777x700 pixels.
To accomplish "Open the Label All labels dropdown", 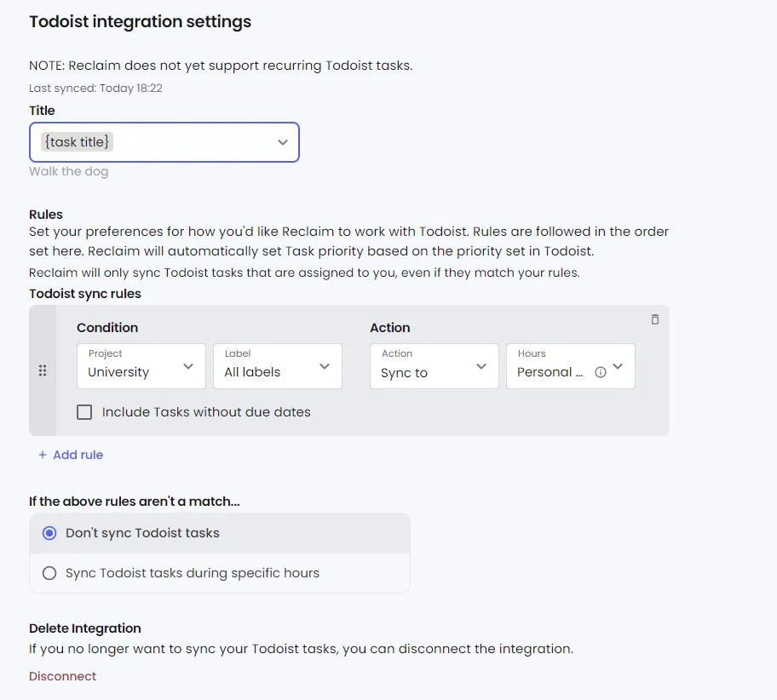I will [278, 366].
